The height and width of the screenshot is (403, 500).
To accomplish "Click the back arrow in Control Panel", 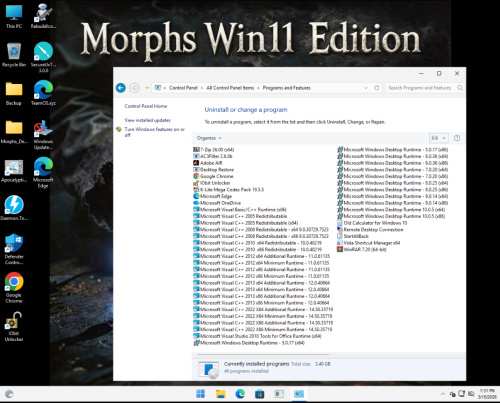I will [121, 88].
